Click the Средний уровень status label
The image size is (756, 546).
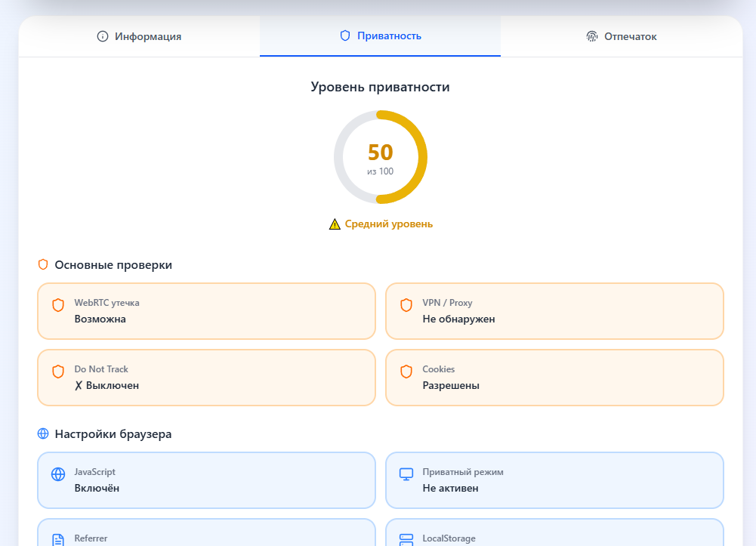(x=388, y=224)
